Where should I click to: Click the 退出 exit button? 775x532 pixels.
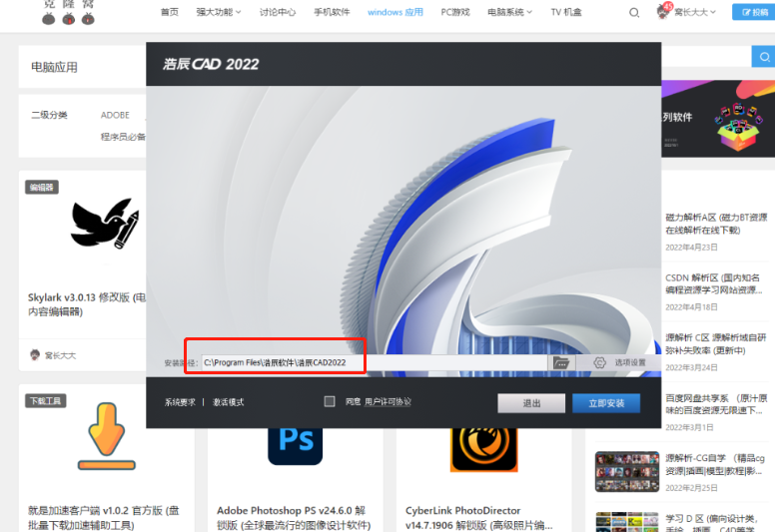pyautogui.click(x=531, y=403)
